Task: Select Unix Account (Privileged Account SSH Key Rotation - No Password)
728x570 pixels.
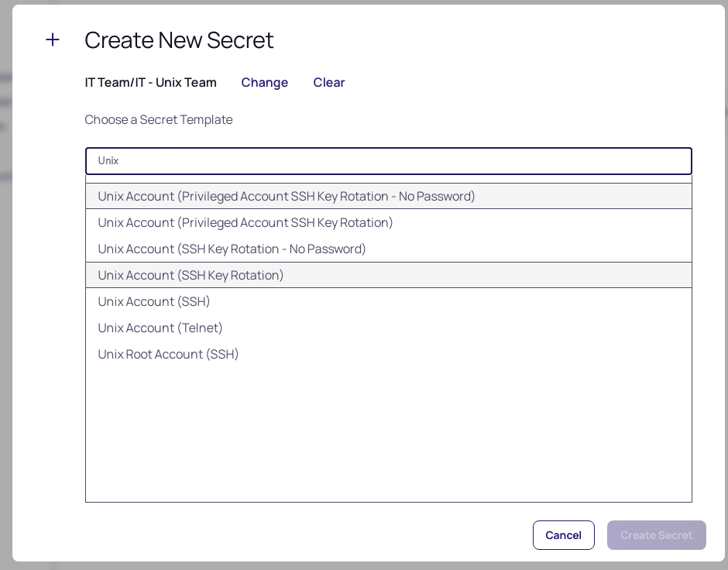Action: click(x=286, y=196)
